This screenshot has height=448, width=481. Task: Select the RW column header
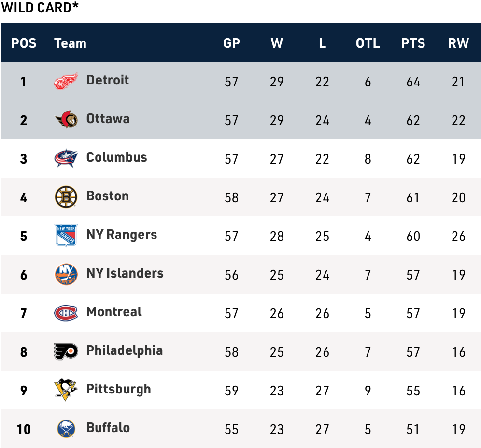tap(458, 43)
